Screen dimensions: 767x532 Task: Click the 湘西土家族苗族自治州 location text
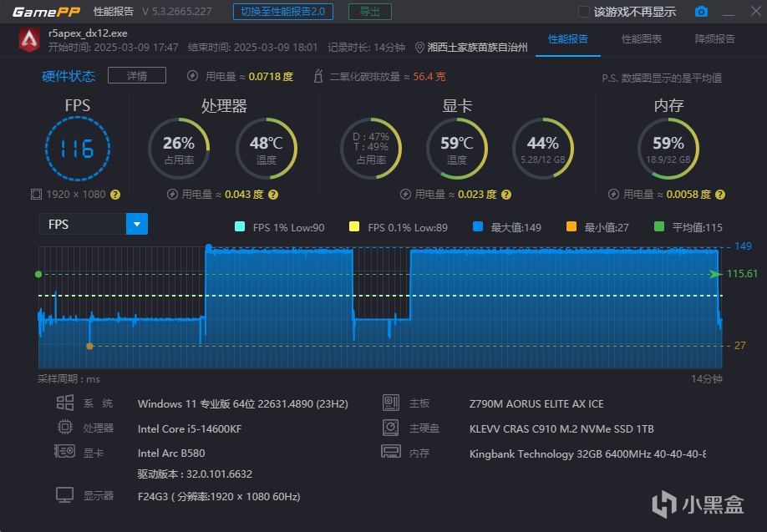pos(477,48)
